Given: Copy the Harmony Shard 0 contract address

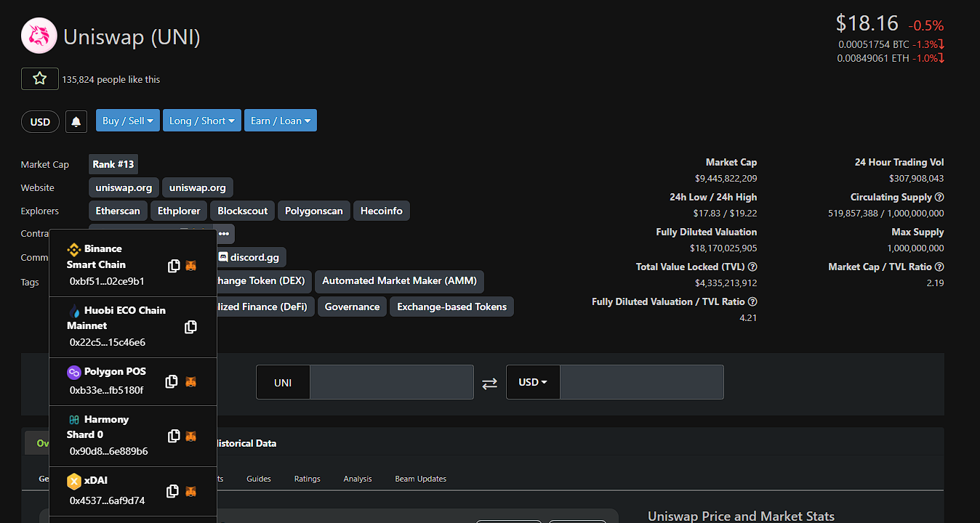Looking at the screenshot, I should pos(174,436).
